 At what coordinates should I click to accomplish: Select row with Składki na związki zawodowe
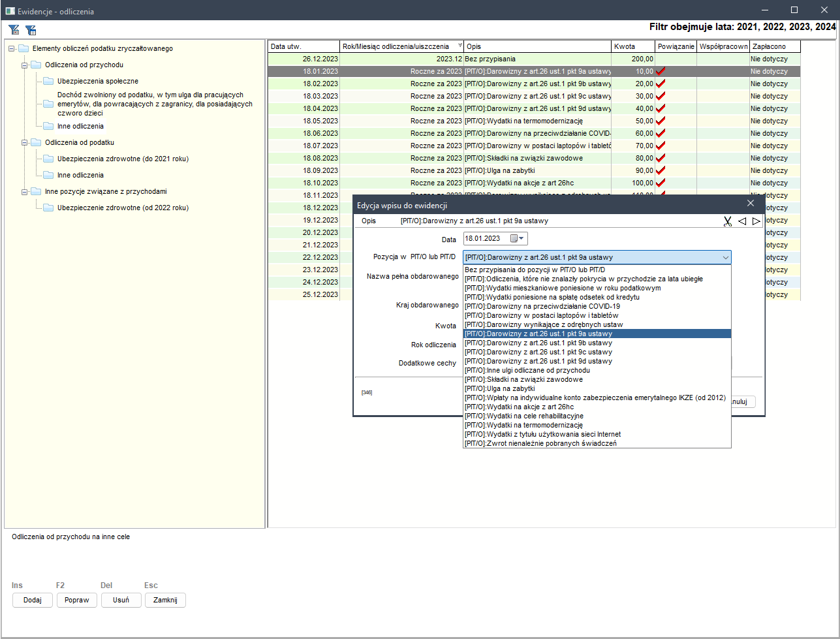coord(534,158)
